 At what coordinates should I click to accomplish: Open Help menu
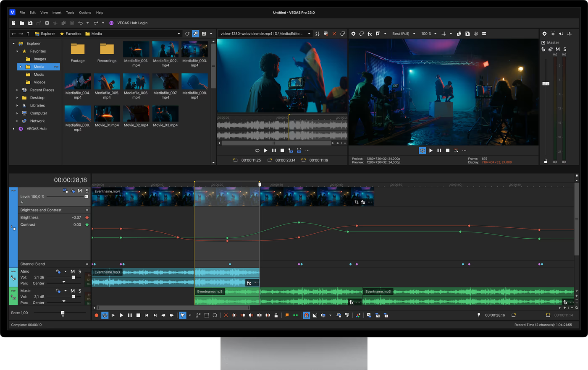(100, 13)
